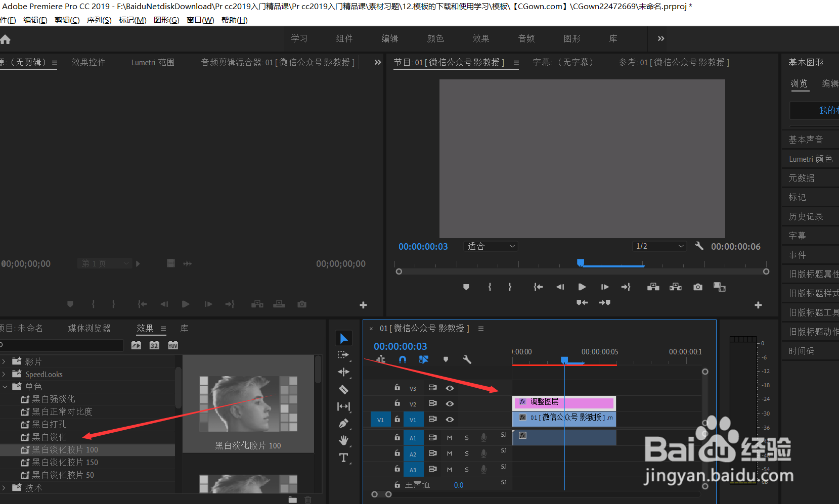The height and width of the screenshot is (504, 839).
Task: Toggle timeline snap magnet icon
Action: (403, 359)
